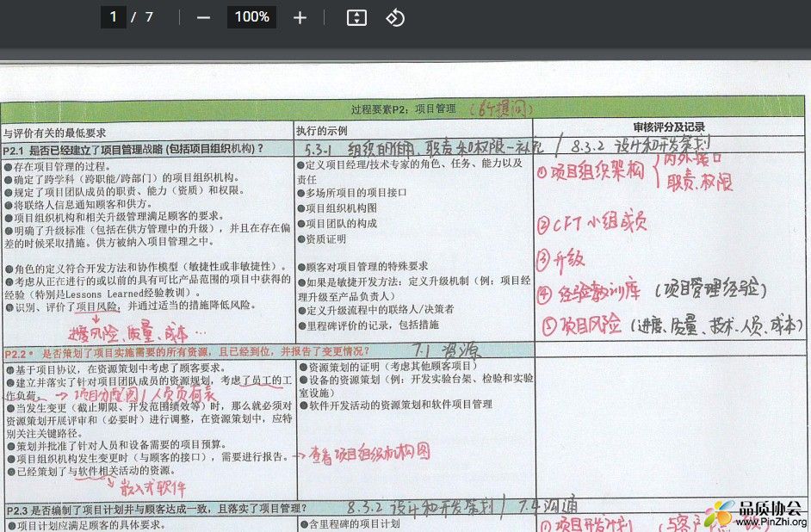Click the zoom out minus icon
Image resolution: width=811 pixels, height=532 pixels.
pos(203,17)
